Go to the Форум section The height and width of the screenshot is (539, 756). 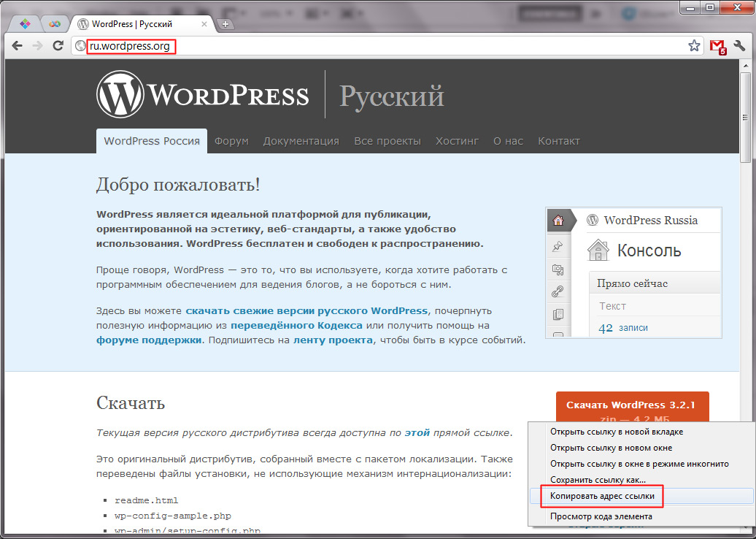point(231,142)
